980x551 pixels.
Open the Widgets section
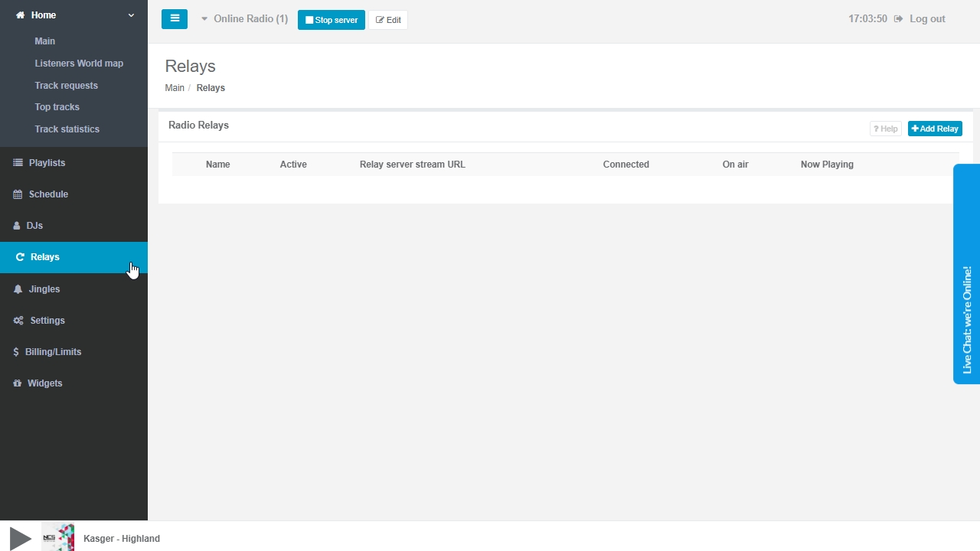coord(73,383)
